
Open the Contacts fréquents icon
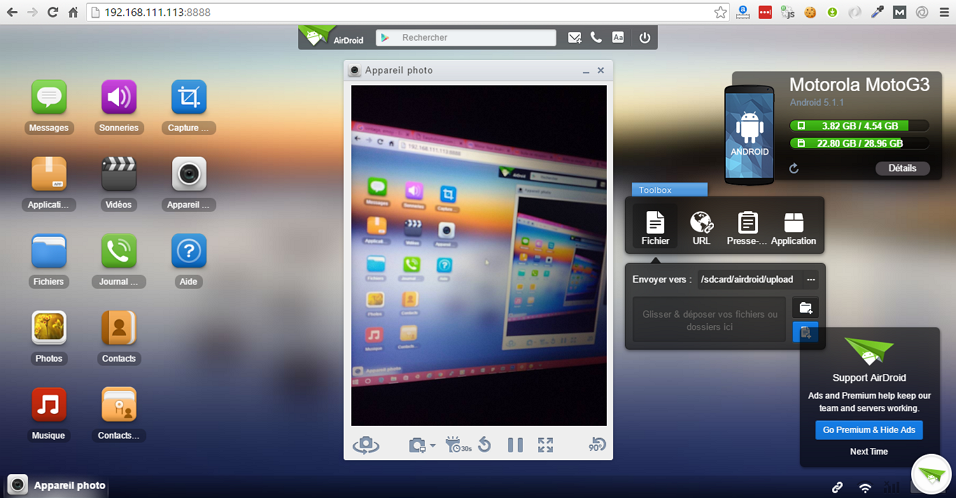pyautogui.click(x=119, y=405)
